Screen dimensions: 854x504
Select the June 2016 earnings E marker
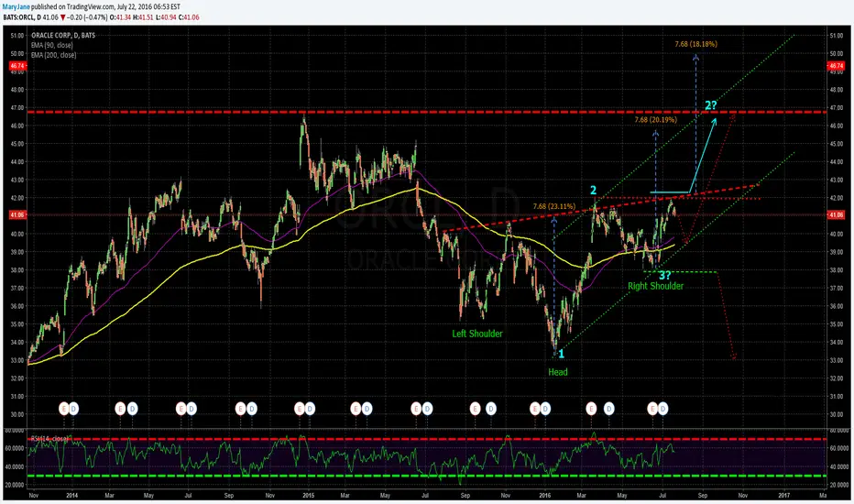click(x=651, y=408)
